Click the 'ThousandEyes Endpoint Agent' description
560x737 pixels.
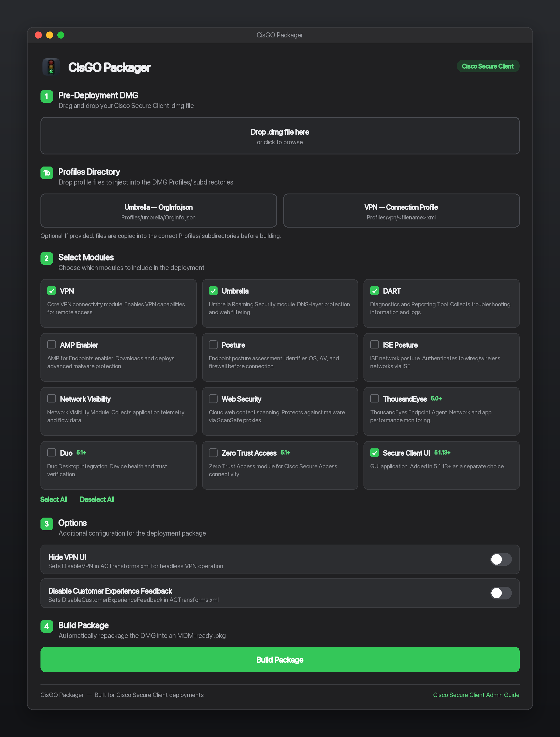point(431,416)
